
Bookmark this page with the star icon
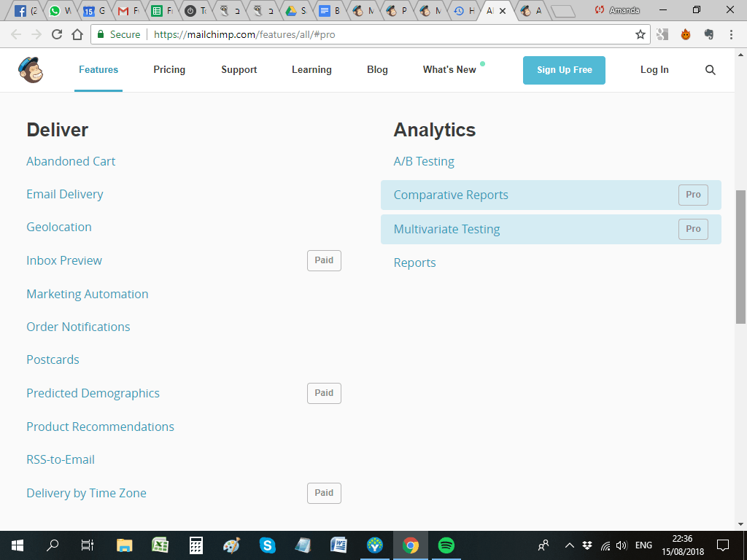click(x=640, y=34)
